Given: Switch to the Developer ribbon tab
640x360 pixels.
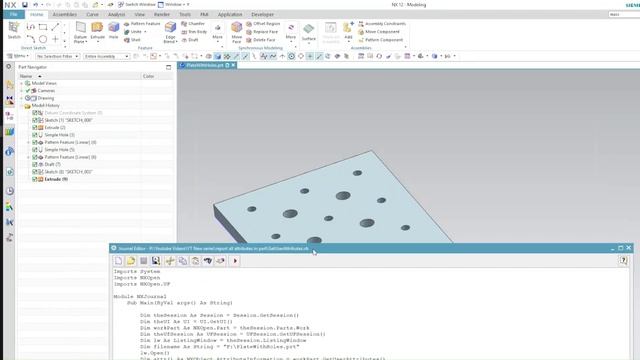Looking at the screenshot, I should [x=262, y=14].
